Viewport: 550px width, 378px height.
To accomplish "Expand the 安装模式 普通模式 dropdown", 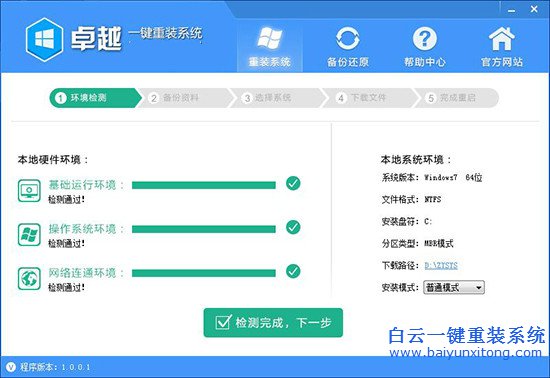I will point(454,288).
